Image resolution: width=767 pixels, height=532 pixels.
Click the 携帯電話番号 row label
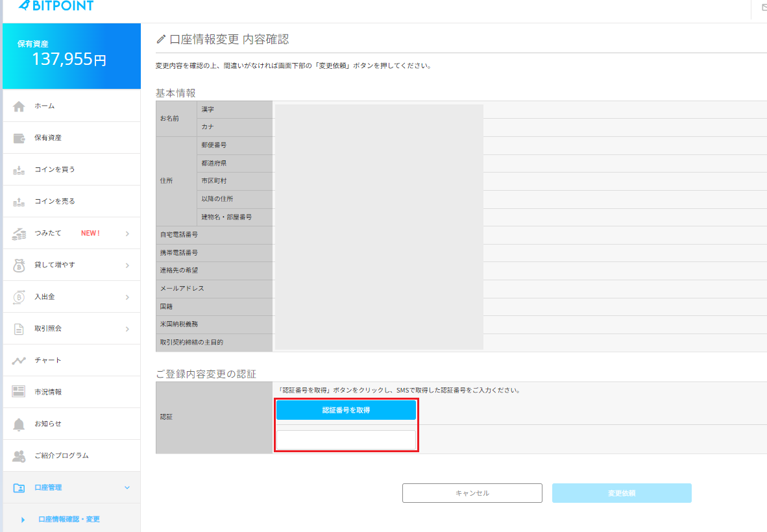[179, 253]
